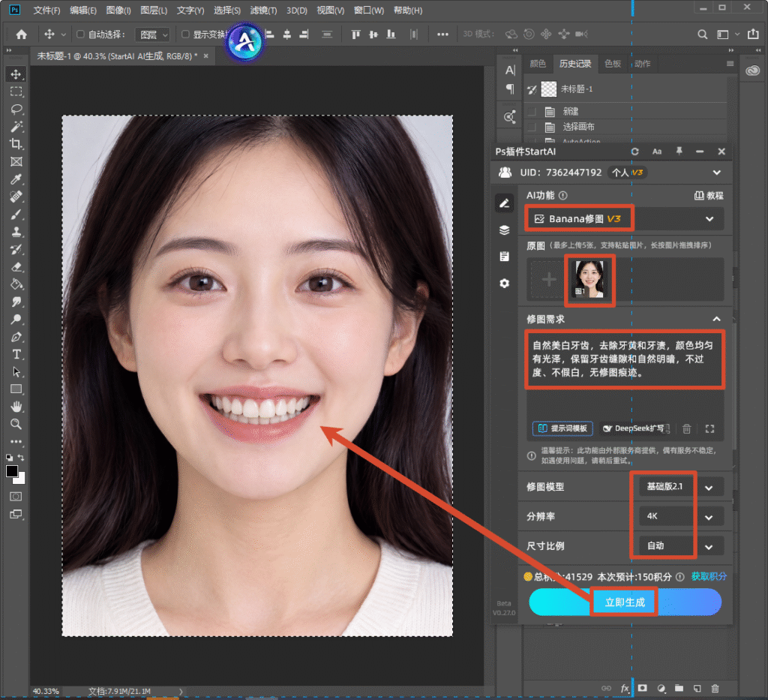Add image with plus upload slot
The image size is (768, 700).
[x=548, y=280]
